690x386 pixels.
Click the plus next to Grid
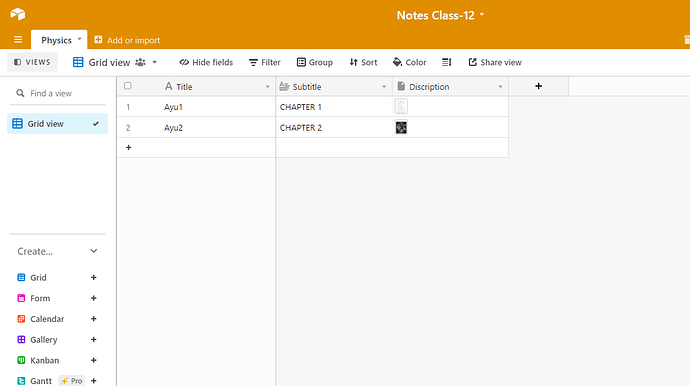(x=94, y=278)
